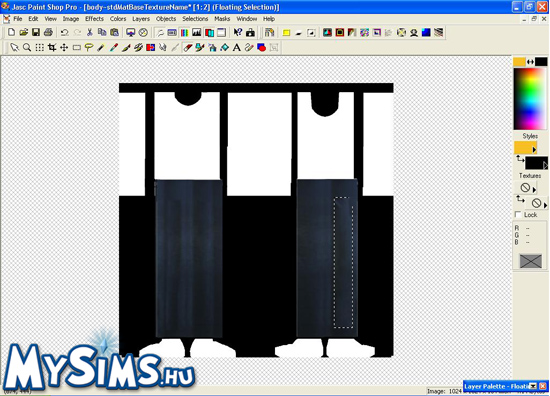Expand the foreground Styles flyout arrow
This screenshot has height=396, width=550.
(x=534, y=149)
